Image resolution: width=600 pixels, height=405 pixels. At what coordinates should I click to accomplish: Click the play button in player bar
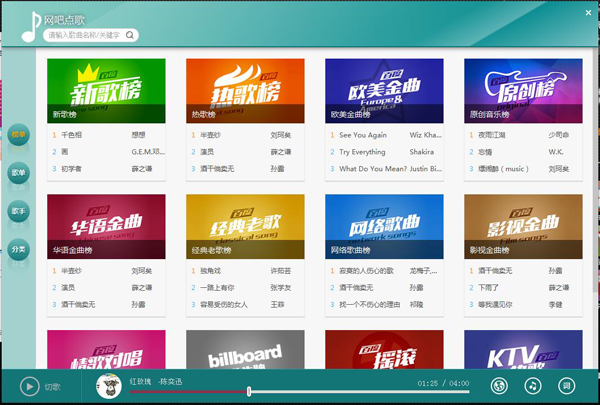(29, 386)
